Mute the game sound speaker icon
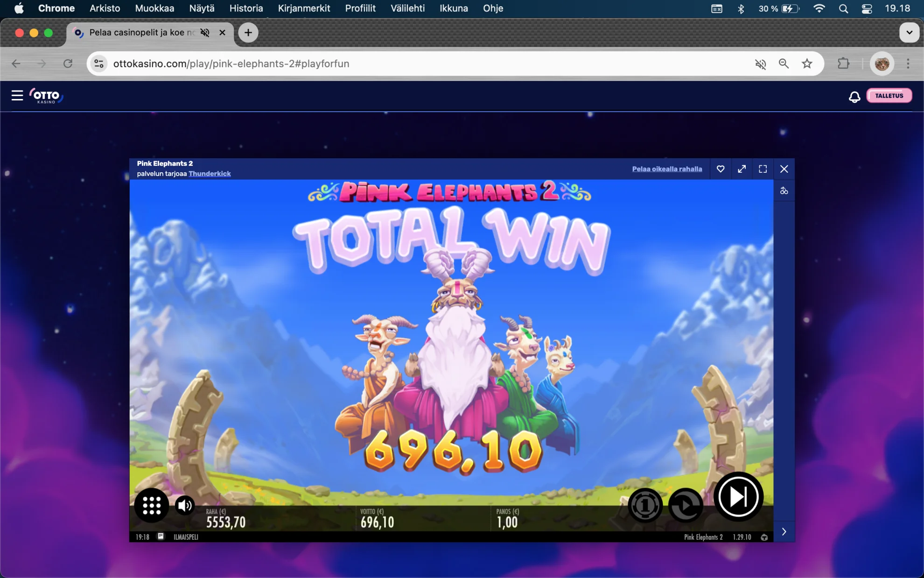The height and width of the screenshot is (578, 924). click(x=185, y=505)
